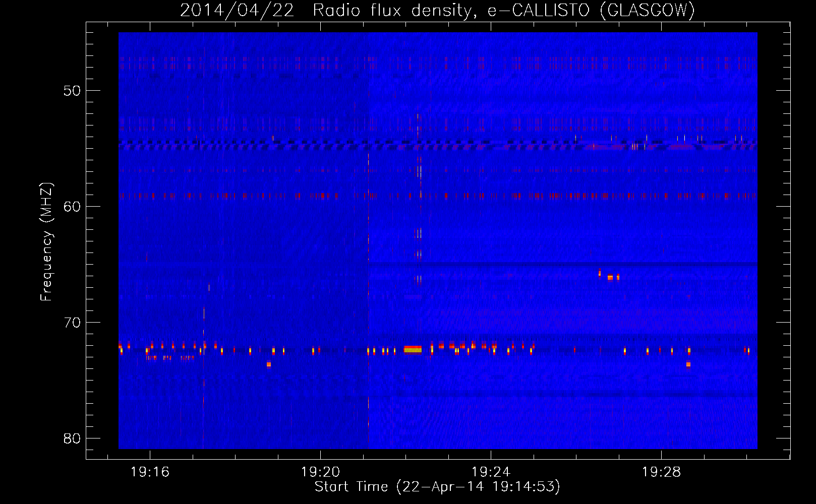Viewport: 816px width, 504px height.
Task: Click the wide red-green burst near 72 MHz
Action: (x=413, y=349)
